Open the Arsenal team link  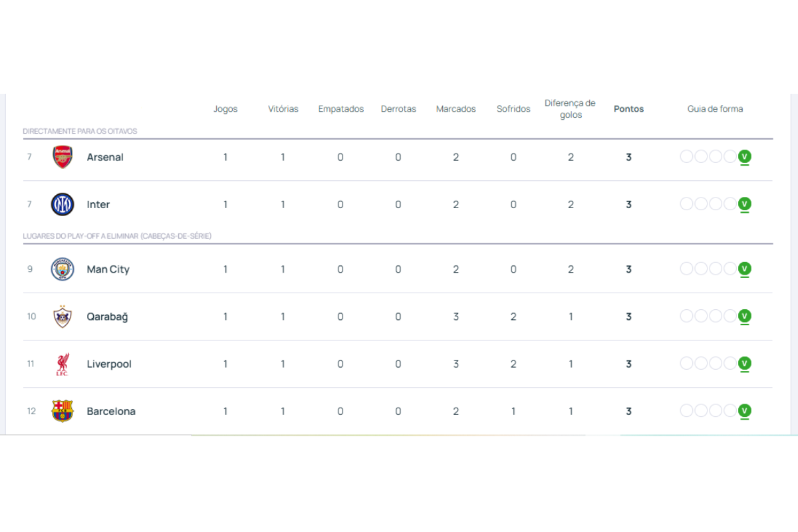point(105,157)
